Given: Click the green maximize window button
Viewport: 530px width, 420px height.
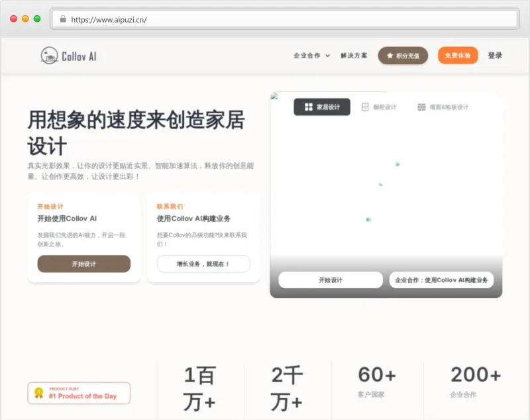Looking at the screenshot, I should click(37, 19).
